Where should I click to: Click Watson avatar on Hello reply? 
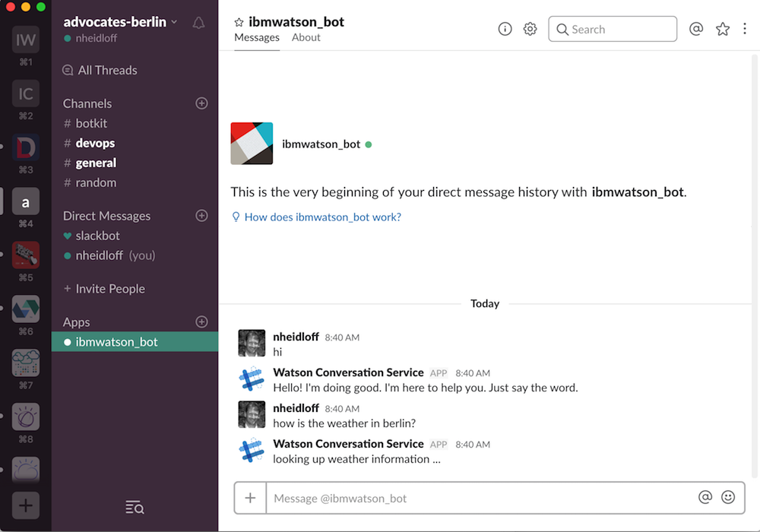(x=252, y=378)
